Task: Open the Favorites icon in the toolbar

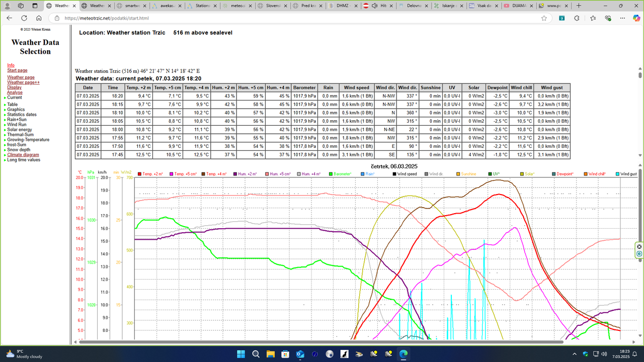Action: tap(593, 18)
